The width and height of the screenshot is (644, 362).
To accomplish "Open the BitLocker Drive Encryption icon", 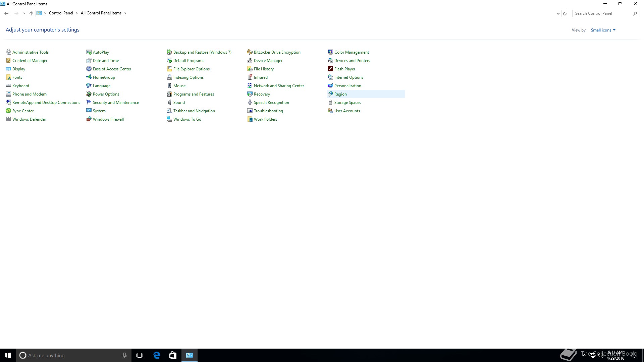I will [x=250, y=52].
